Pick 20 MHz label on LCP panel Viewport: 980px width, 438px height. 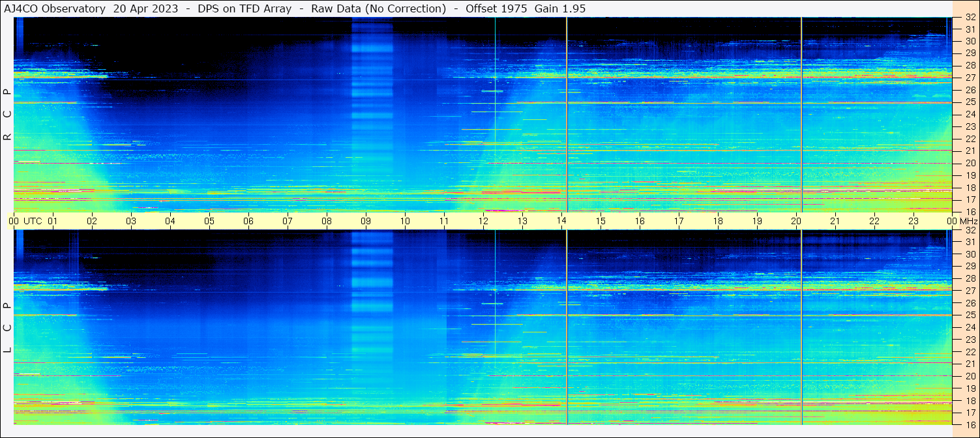coord(970,376)
